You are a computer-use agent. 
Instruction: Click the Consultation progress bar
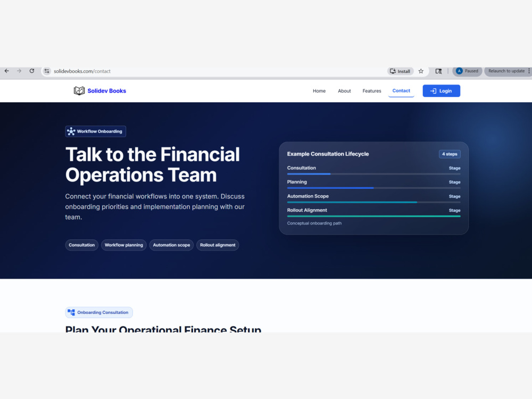coord(373,174)
